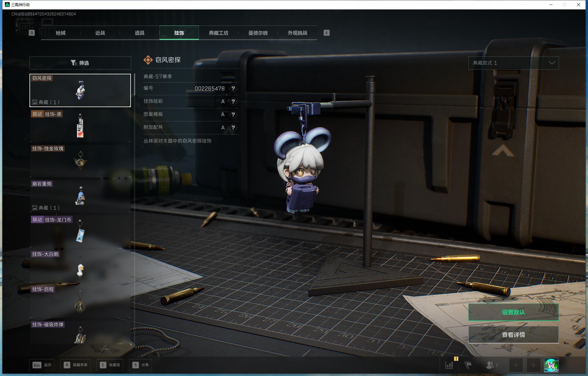Switch to the 典藏工坊 tab
588x376 pixels.
click(x=218, y=33)
